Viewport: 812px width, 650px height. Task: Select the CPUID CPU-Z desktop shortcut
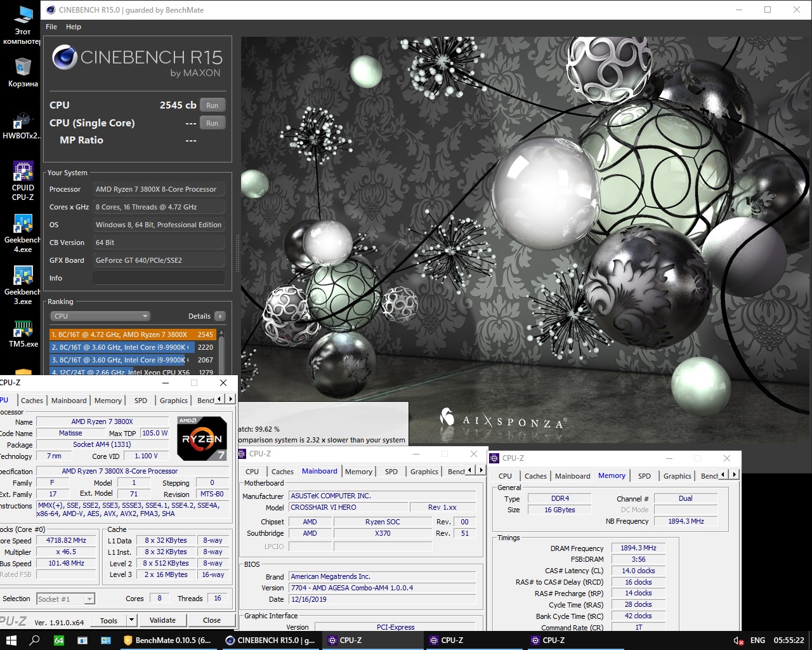pos(23,181)
